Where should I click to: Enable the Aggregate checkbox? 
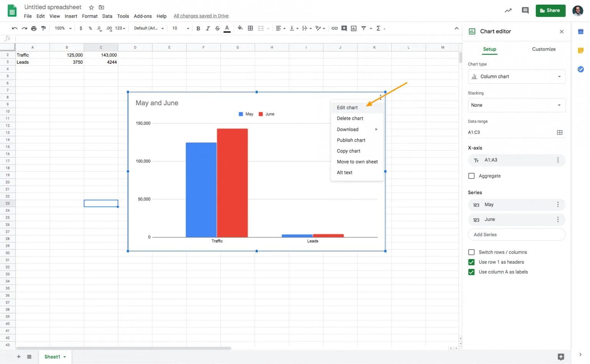pos(471,176)
